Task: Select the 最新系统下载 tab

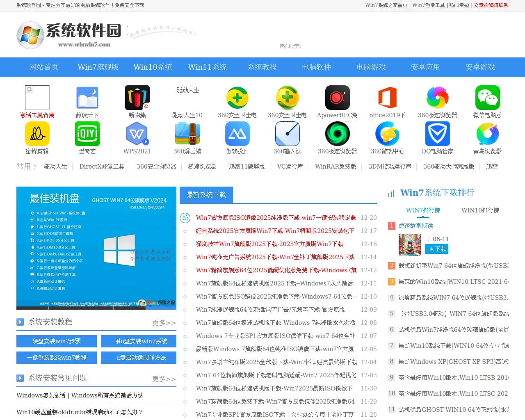Action: pyautogui.click(x=206, y=195)
